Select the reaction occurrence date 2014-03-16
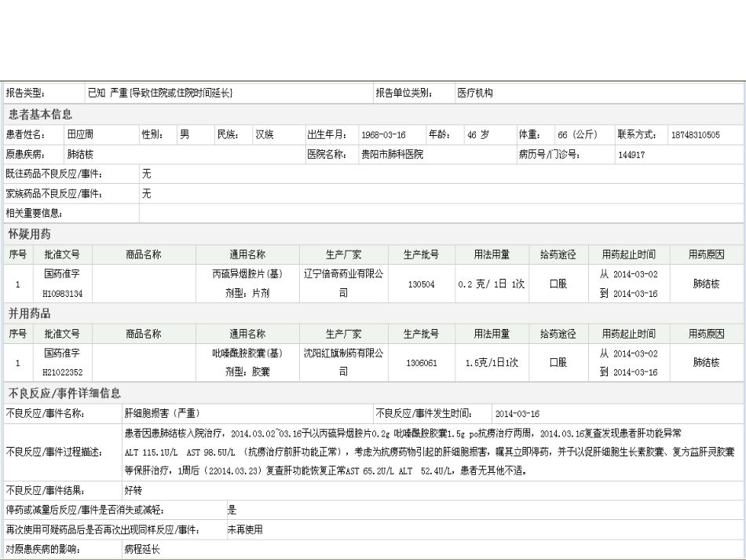 (517, 414)
